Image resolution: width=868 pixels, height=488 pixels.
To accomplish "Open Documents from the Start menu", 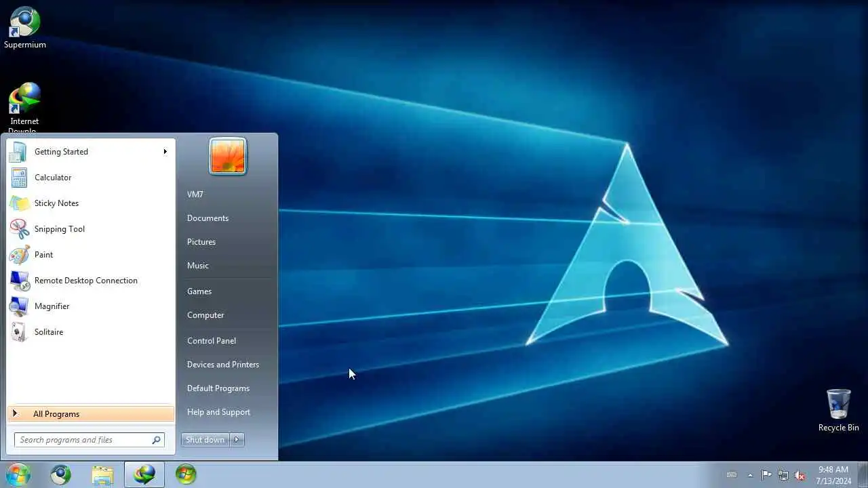I will point(208,218).
